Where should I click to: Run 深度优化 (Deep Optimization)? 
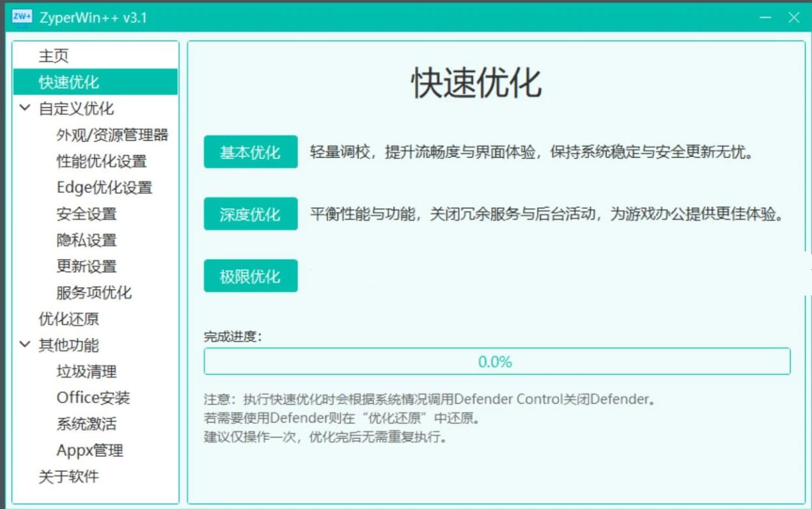250,213
